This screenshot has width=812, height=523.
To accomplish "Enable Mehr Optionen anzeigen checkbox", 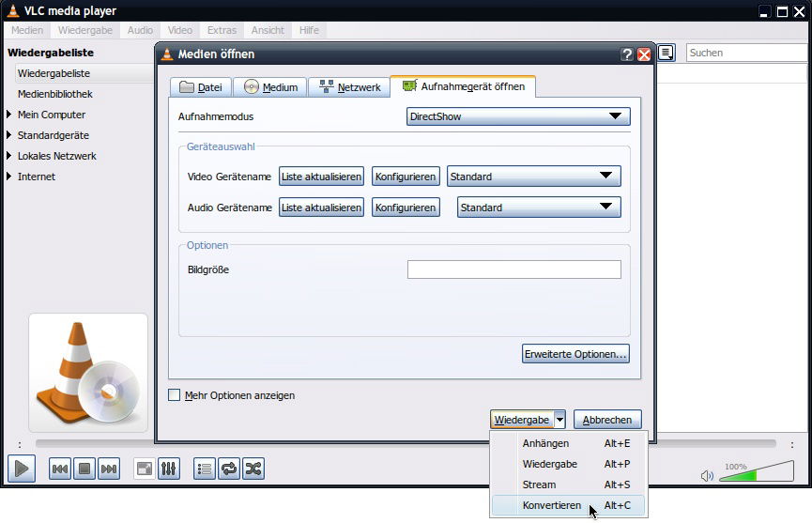I will point(174,395).
